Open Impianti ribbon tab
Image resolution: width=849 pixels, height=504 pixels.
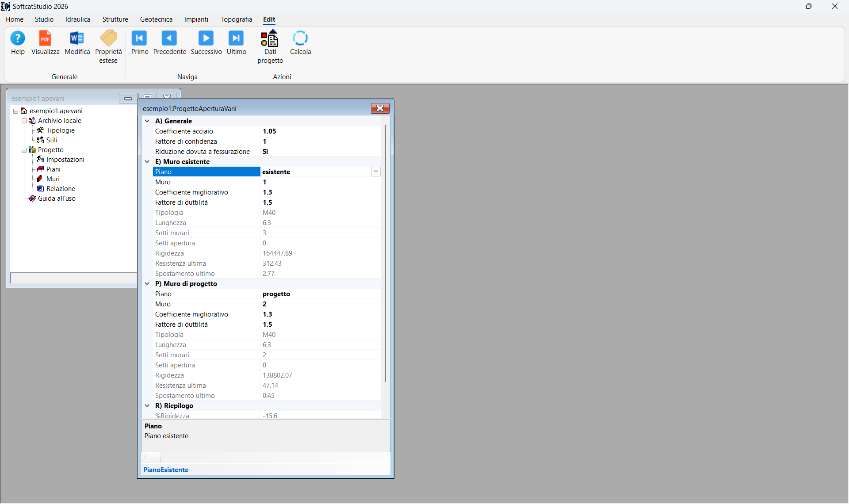(x=196, y=19)
